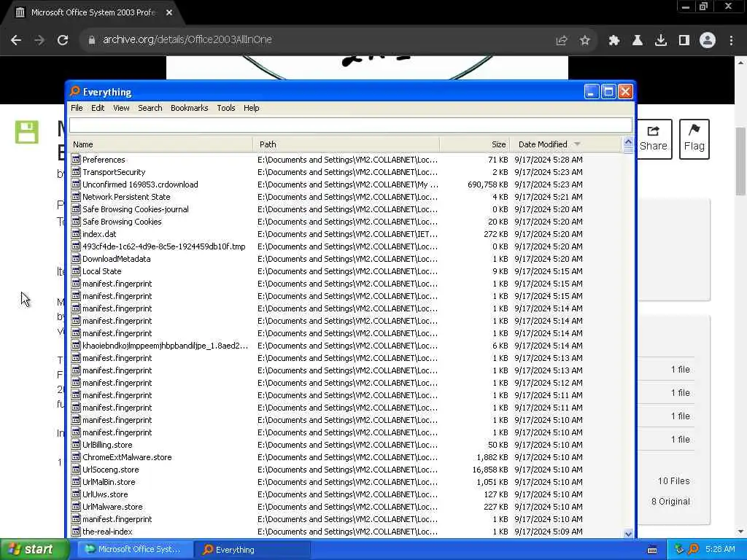747x560 pixels.
Task: Click the Share button on archive.org page
Action: coord(653,139)
